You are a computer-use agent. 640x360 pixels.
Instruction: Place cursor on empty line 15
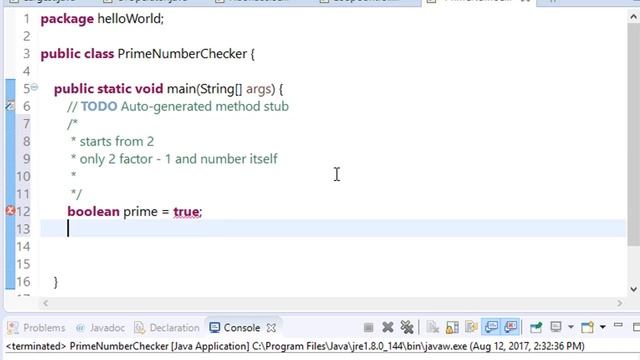tap(333, 264)
